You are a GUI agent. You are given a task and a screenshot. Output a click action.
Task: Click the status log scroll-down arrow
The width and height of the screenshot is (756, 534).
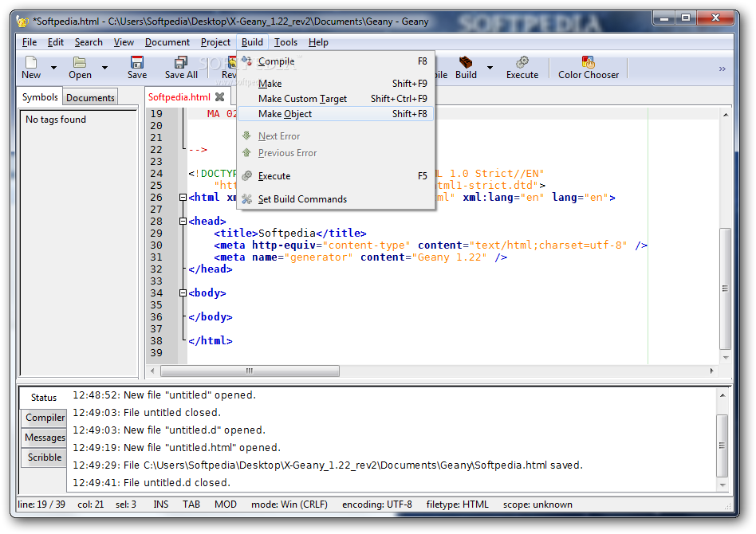(723, 485)
